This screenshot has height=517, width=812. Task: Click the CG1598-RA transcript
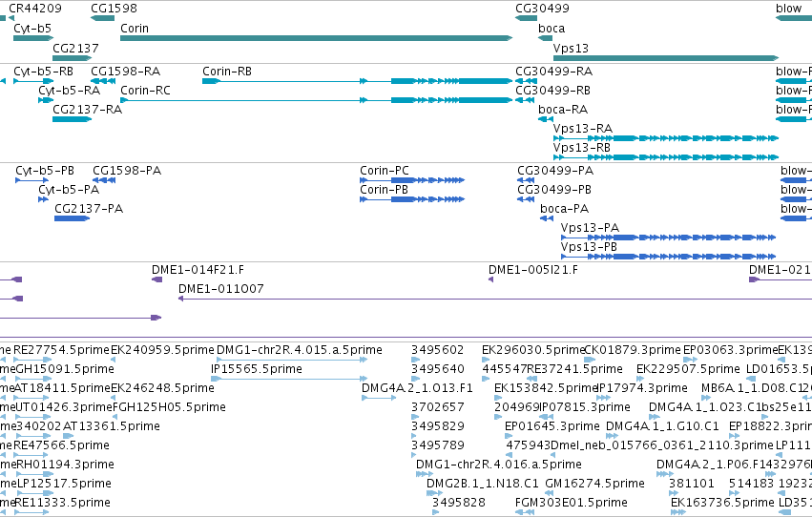click(102, 81)
